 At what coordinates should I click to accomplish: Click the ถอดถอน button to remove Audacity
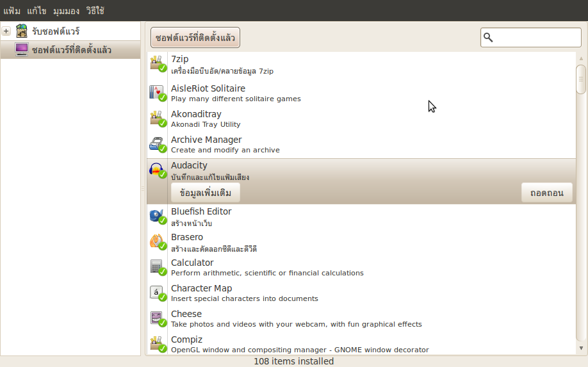[547, 193]
